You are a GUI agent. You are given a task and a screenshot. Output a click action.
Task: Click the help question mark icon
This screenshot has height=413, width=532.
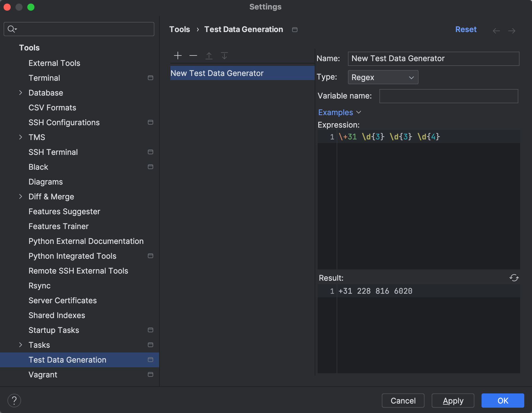(x=14, y=401)
